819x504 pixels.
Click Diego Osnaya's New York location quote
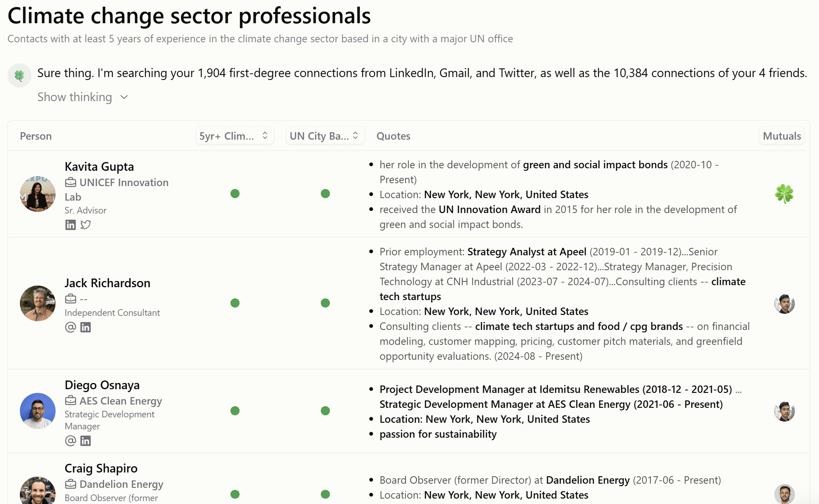tap(485, 419)
